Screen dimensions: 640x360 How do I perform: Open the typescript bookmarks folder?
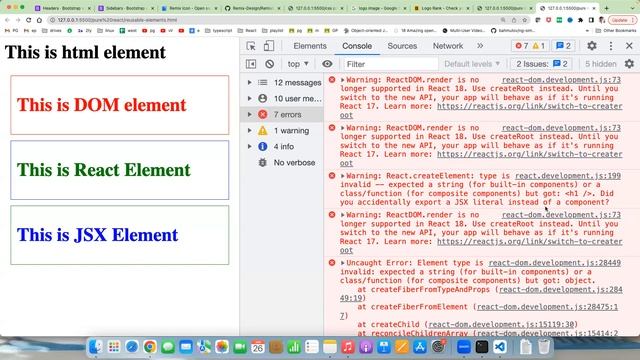pyautogui.click(x=219, y=30)
